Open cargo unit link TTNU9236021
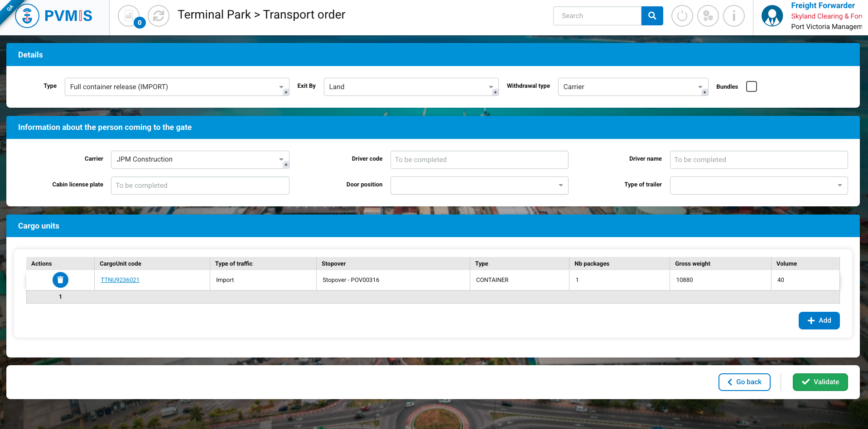The image size is (868, 429). pyautogui.click(x=120, y=280)
